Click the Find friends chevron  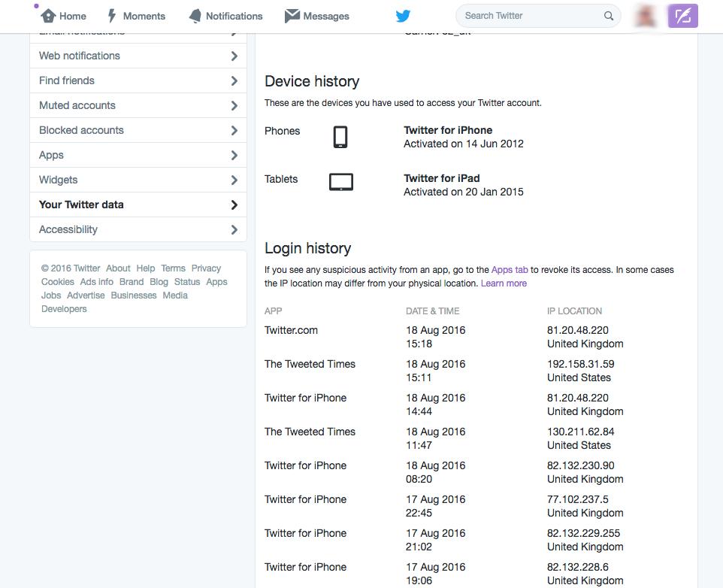tap(234, 81)
